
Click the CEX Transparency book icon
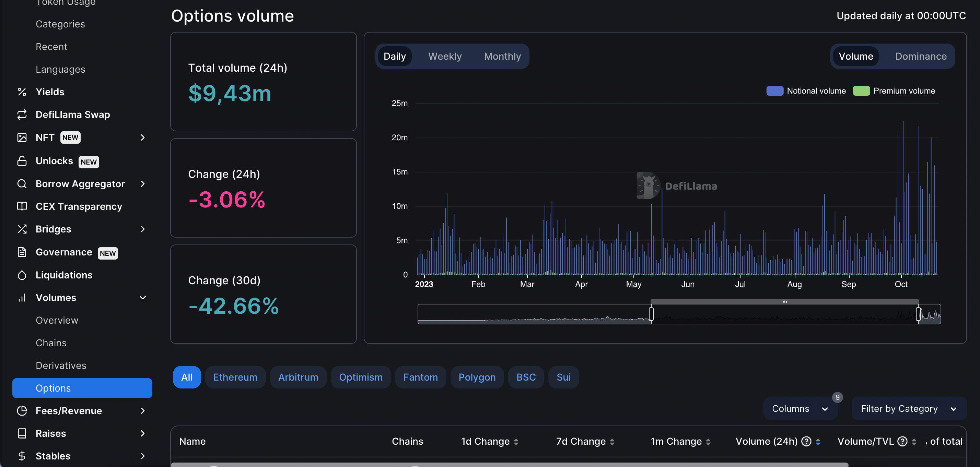coord(22,206)
